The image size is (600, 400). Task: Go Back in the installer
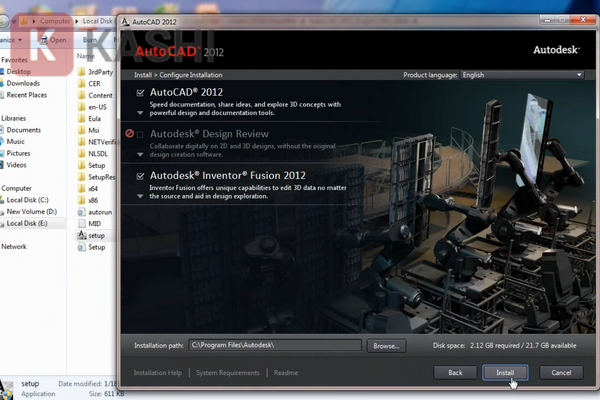click(455, 372)
